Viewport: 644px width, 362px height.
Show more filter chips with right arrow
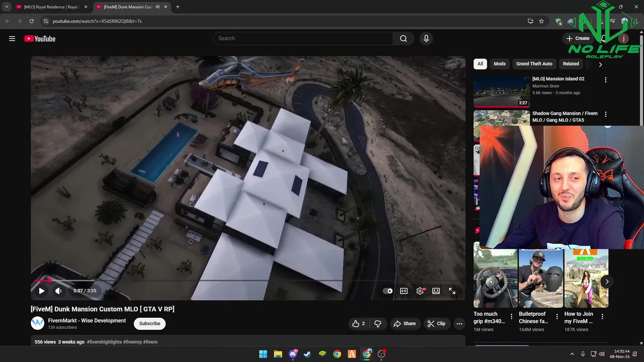pos(600,64)
